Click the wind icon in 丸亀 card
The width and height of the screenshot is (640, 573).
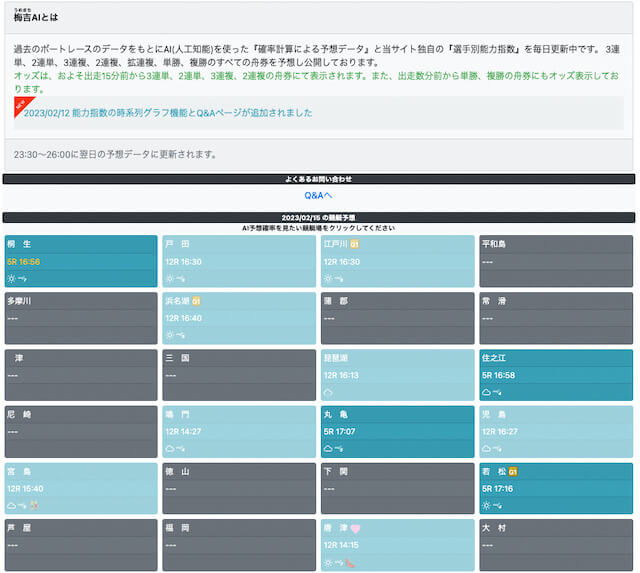[x=338, y=449]
